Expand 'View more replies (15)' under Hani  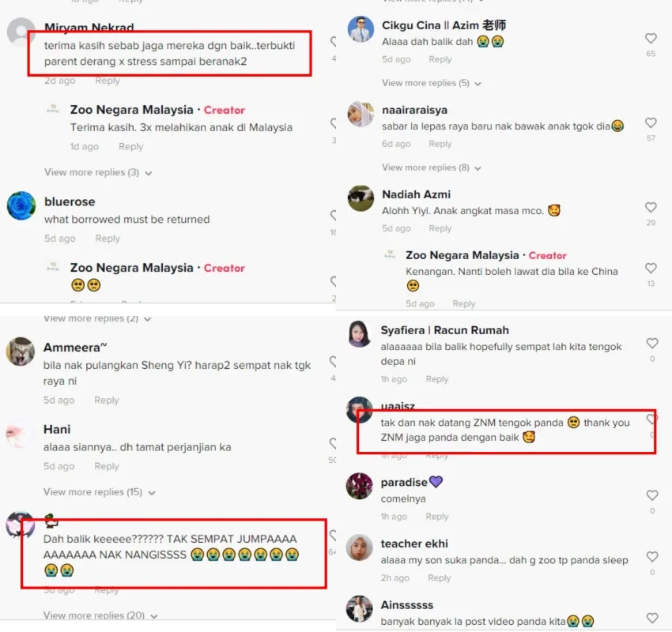click(99, 492)
